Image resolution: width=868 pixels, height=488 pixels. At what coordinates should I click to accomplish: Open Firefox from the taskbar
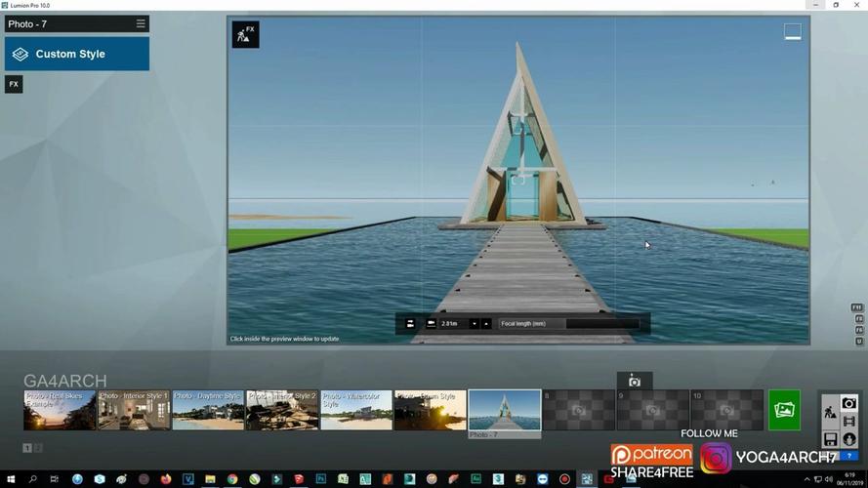coord(166,479)
